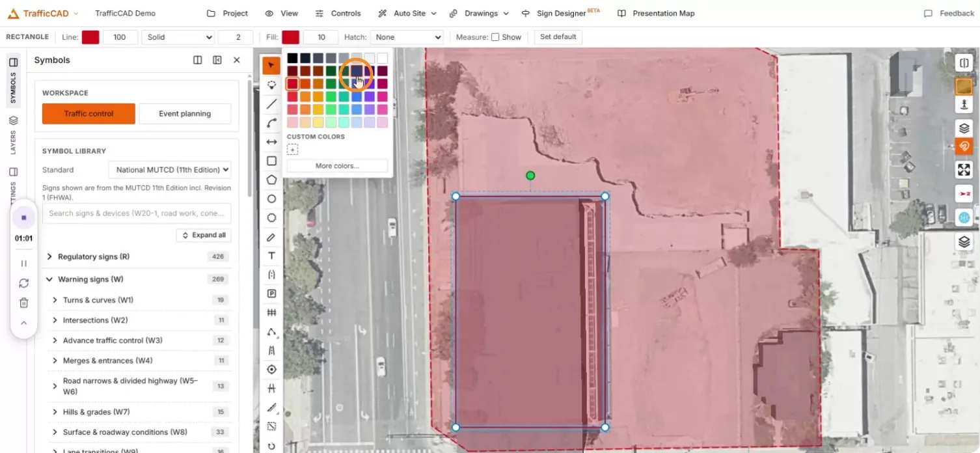
Task: Click the magnet snapping icon on map
Action: pos(964,147)
